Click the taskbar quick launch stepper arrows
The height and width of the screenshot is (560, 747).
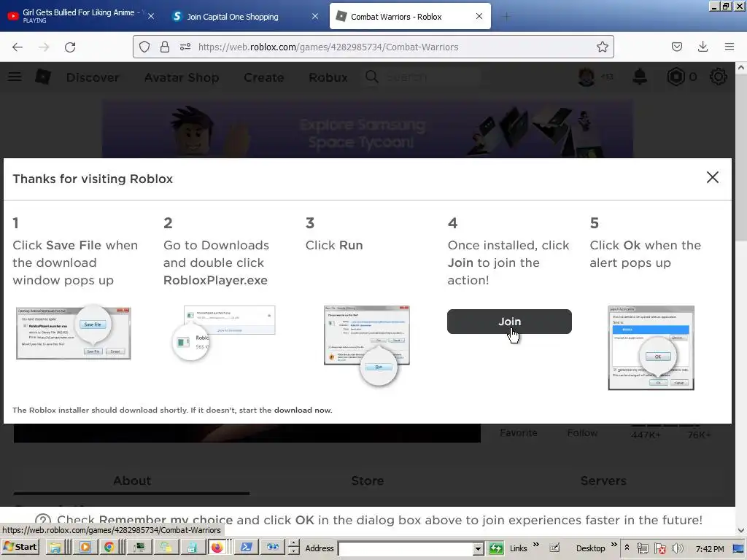pyautogui.click(x=294, y=548)
